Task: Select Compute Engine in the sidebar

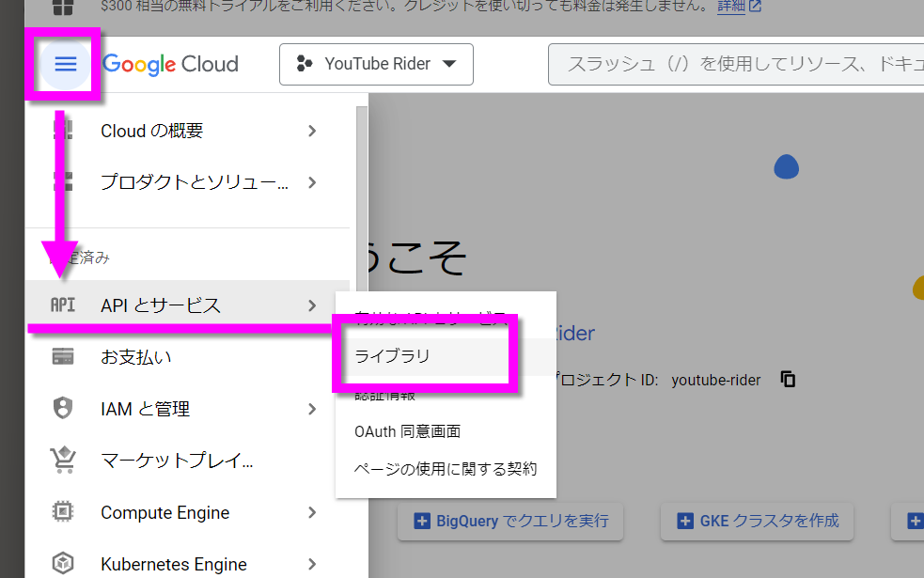Action: click(x=187, y=512)
